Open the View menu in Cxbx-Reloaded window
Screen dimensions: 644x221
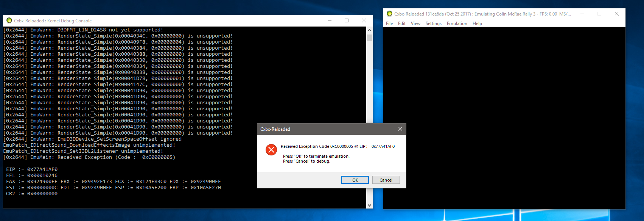[415, 24]
